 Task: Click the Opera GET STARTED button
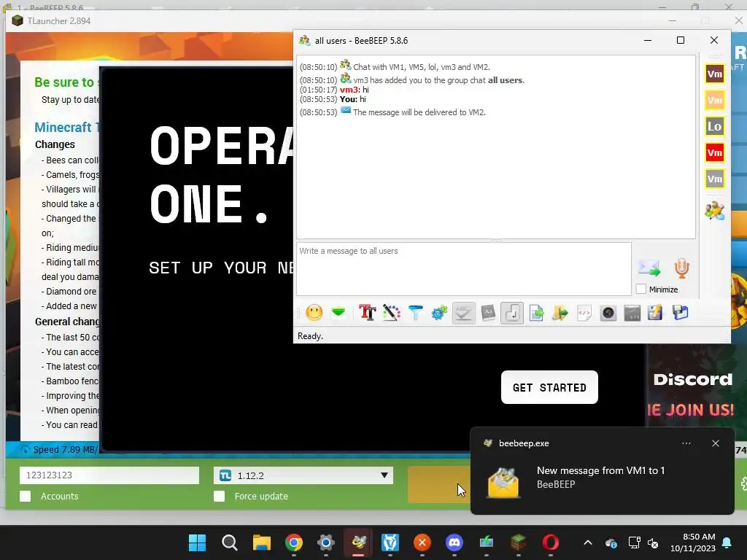(x=549, y=387)
